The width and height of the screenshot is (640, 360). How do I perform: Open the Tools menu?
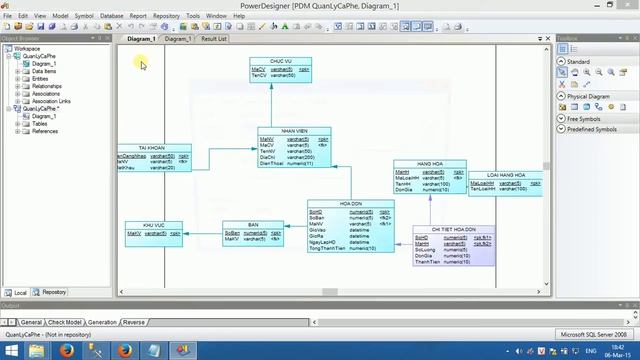point(193,16)
